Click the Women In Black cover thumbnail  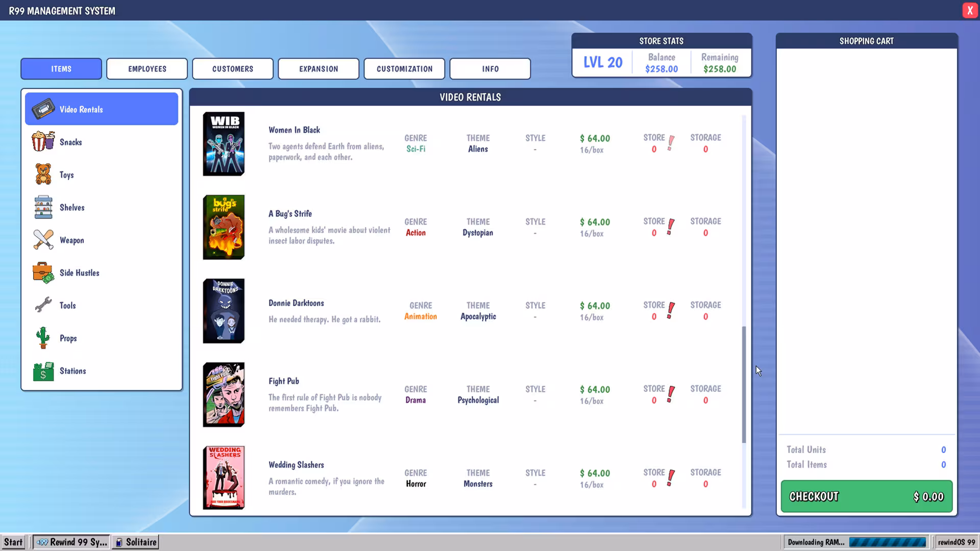[224, 144]
